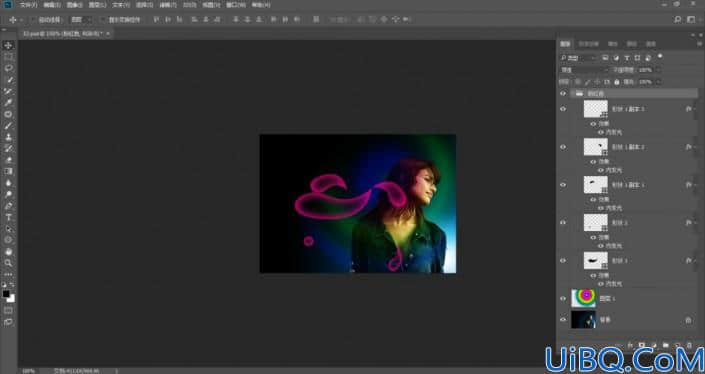Select the Crop tool
The image size is (705, 374).
coord(8,91)
